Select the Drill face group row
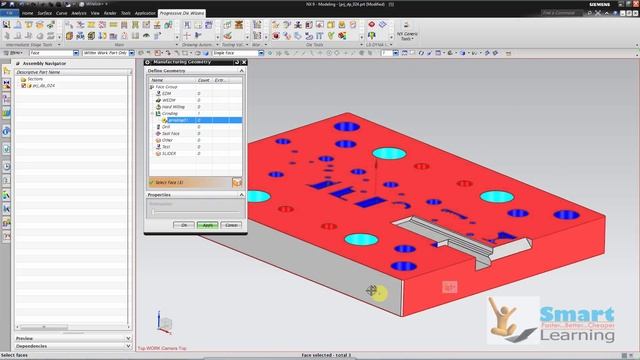The height and width of the screenshot is (360, 640). 196,127
